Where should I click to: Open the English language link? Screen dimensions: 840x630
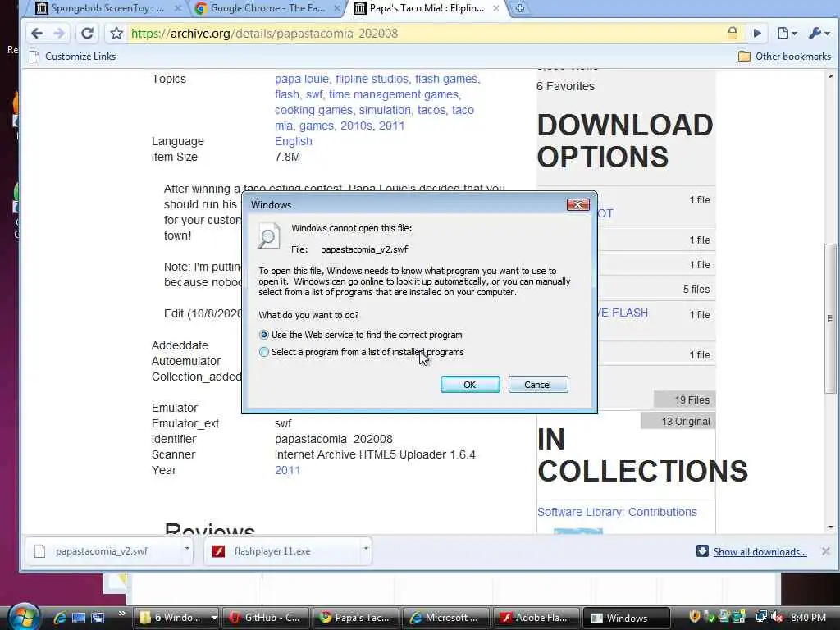(293, 141)
